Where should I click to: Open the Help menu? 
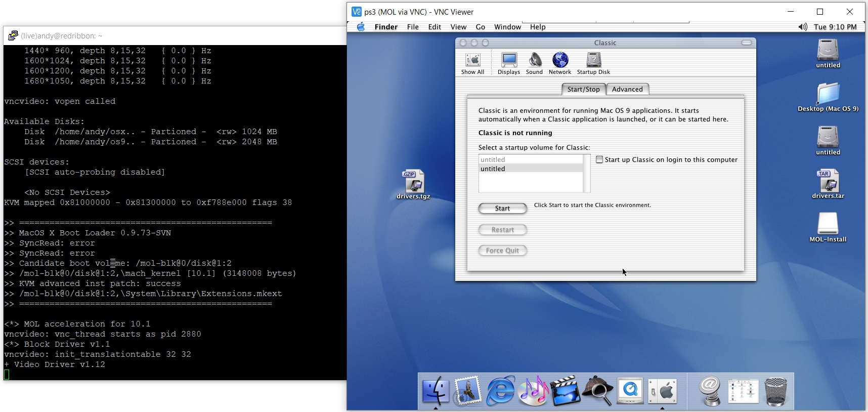[538, 27]
